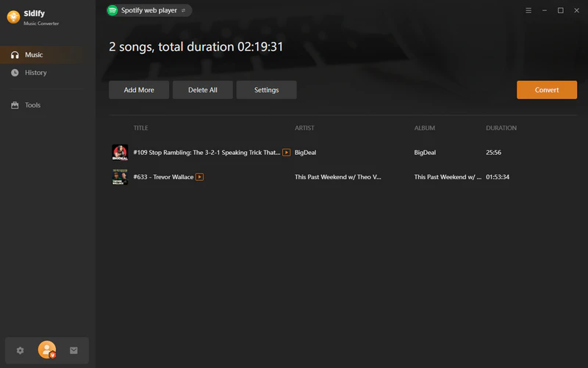Click the video badge icon on #109 Stop Rambling
Screen dimensions: 588x368
[x=287, y=153]
